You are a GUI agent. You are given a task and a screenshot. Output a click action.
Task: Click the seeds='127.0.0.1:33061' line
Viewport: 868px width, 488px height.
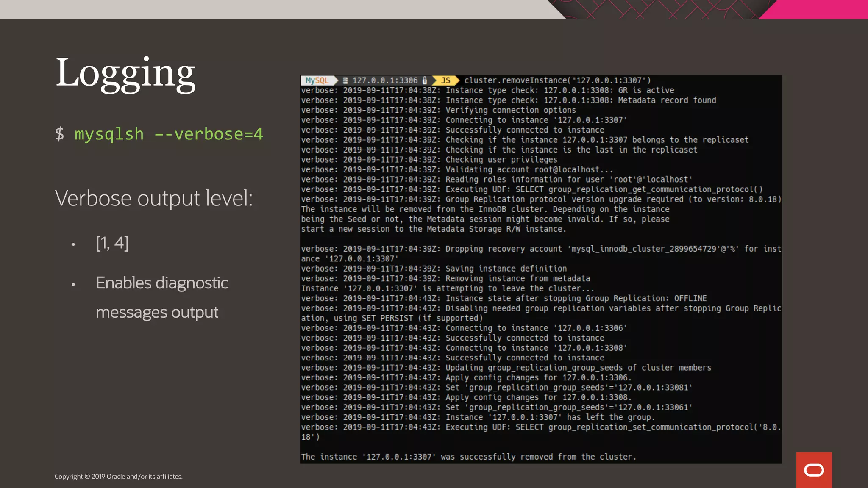[x=497, y=408]
